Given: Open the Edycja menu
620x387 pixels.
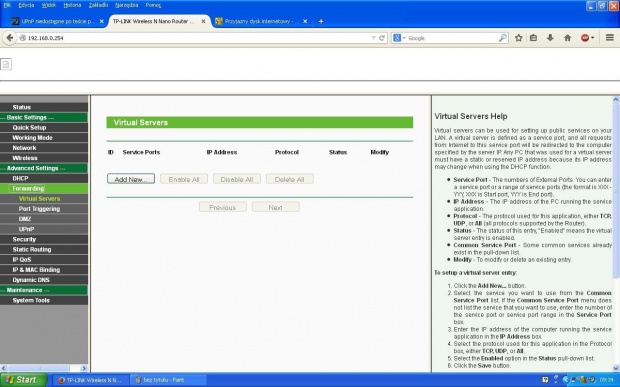Looking at the screenshot, I should [x=26, y=5].
